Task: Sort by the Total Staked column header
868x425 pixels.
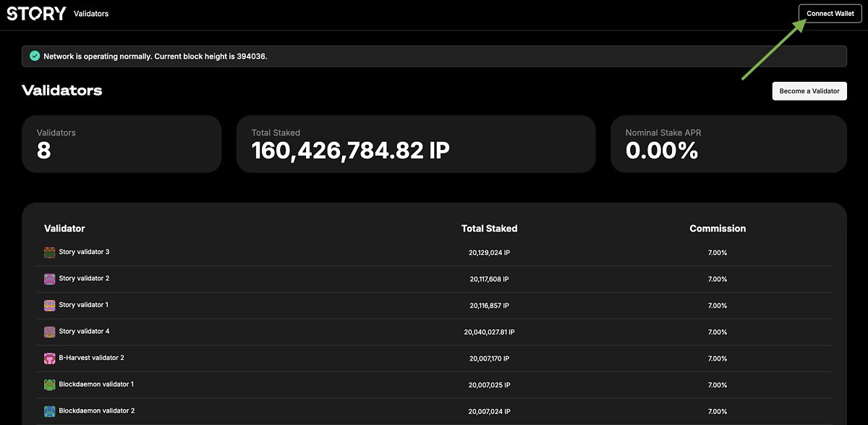Action: click(489, 228)
